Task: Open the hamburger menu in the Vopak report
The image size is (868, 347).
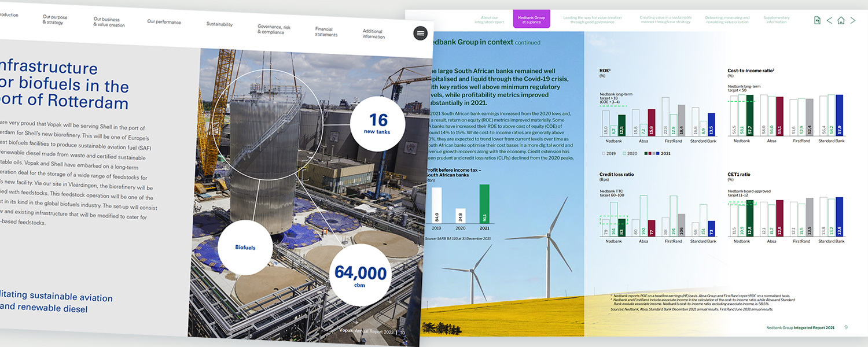Action: [x=421, y=34]
